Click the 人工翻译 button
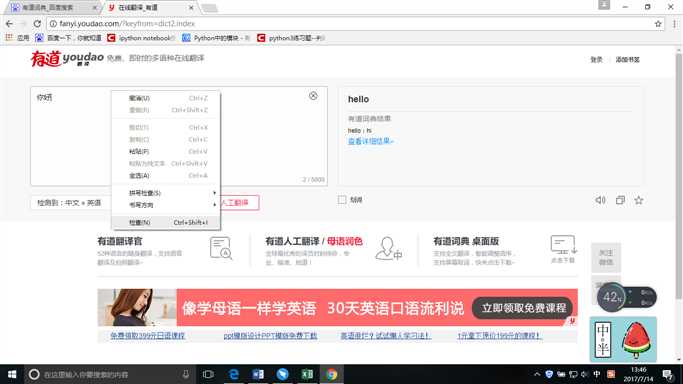This screenshot has width=683, height=384. 239,203
